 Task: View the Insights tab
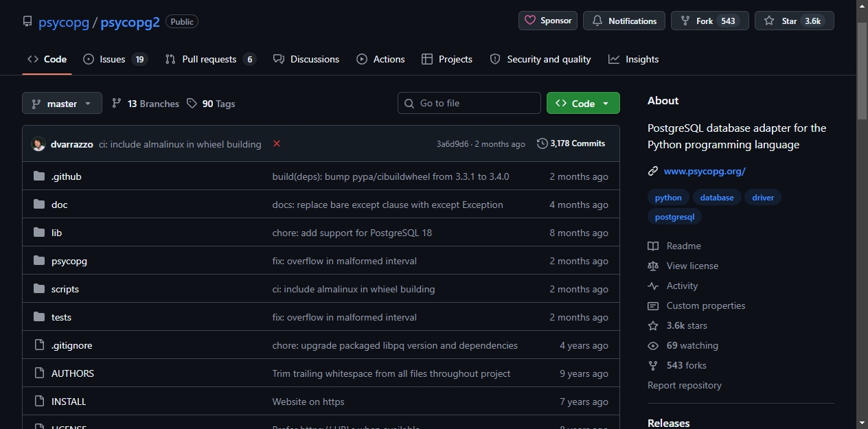[x=633, y=59]
